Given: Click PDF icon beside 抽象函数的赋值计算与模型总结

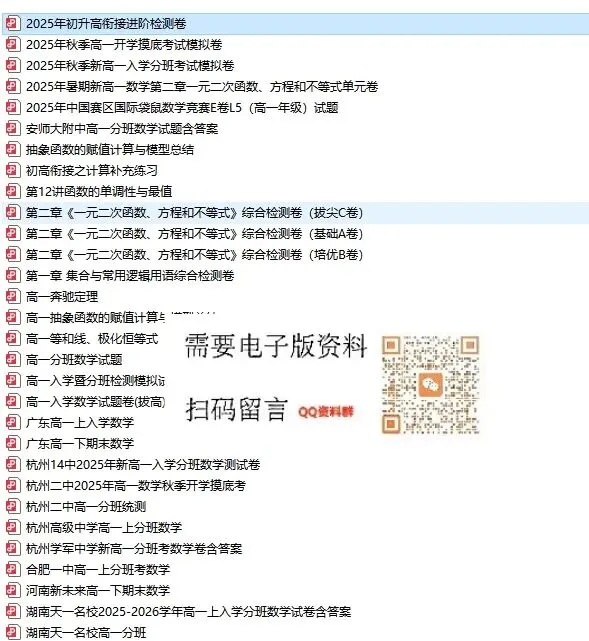Looking at the screenshot, I should point(13,149).
